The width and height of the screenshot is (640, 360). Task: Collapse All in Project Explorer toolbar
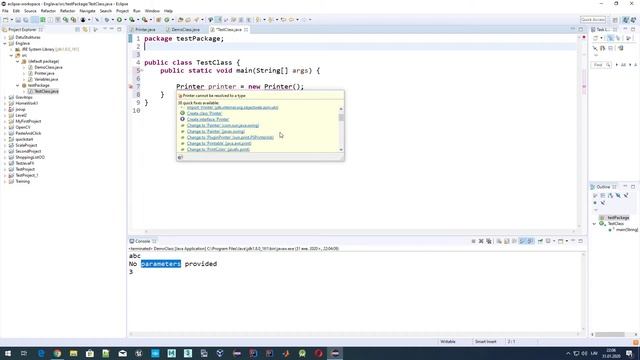[77, 29]
